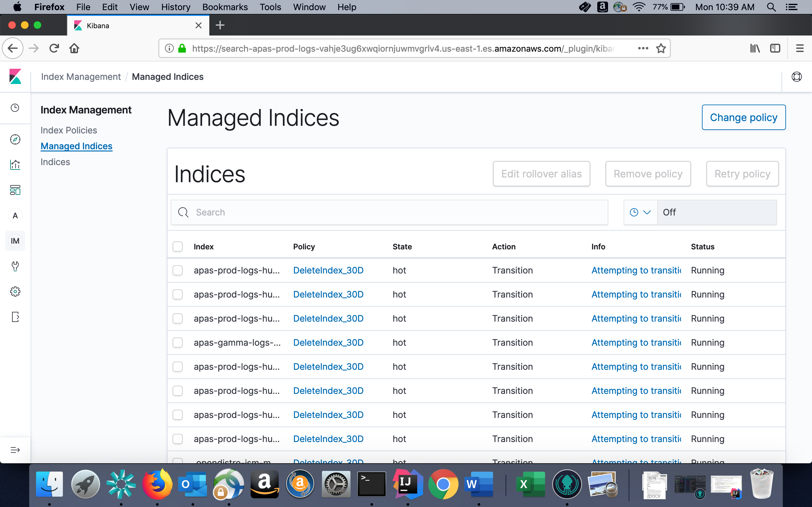Open the Recently viewed clock icon
Screen dimensions: 812x507
15,108
